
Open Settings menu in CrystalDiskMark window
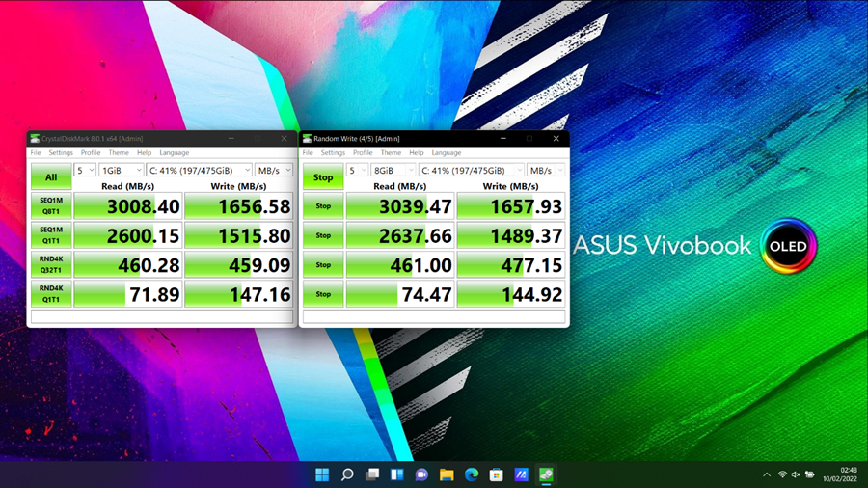tap(61, 152)
